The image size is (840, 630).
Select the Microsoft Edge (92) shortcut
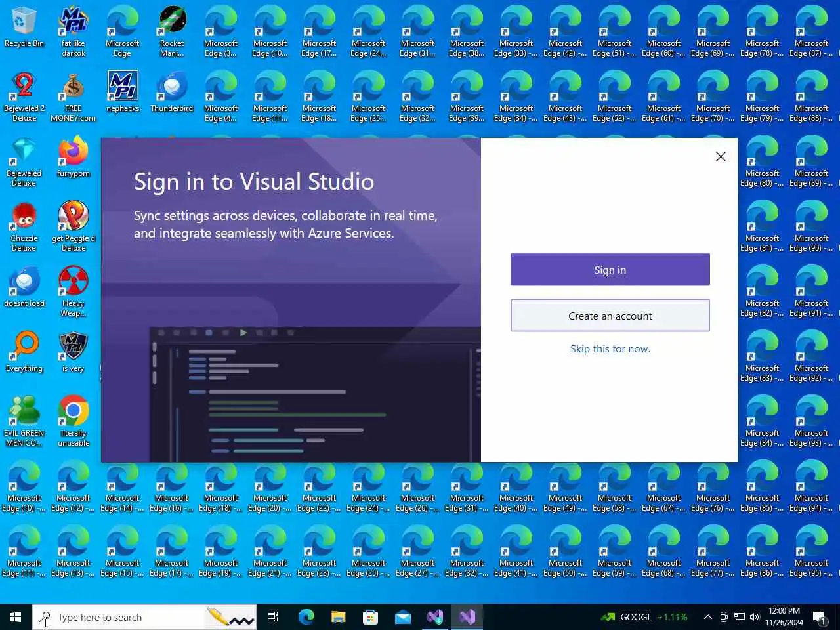click(812, 356)
